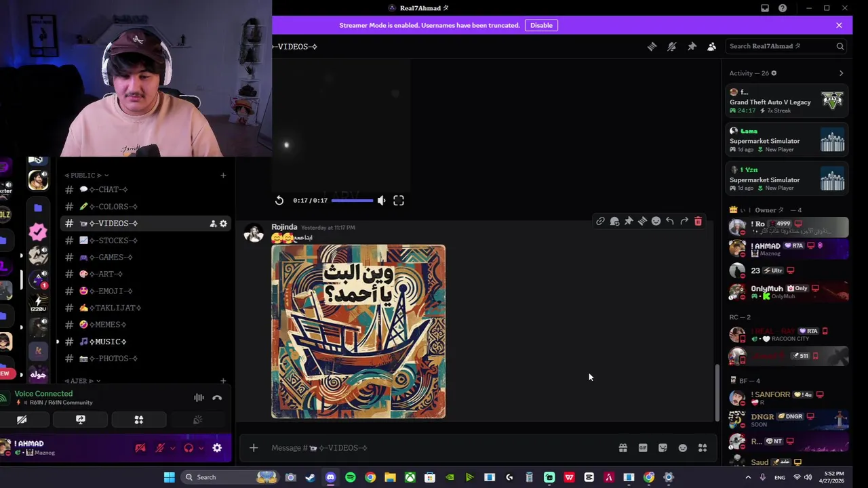Share your screen in voice panel
868x488 pixels.
81,420
